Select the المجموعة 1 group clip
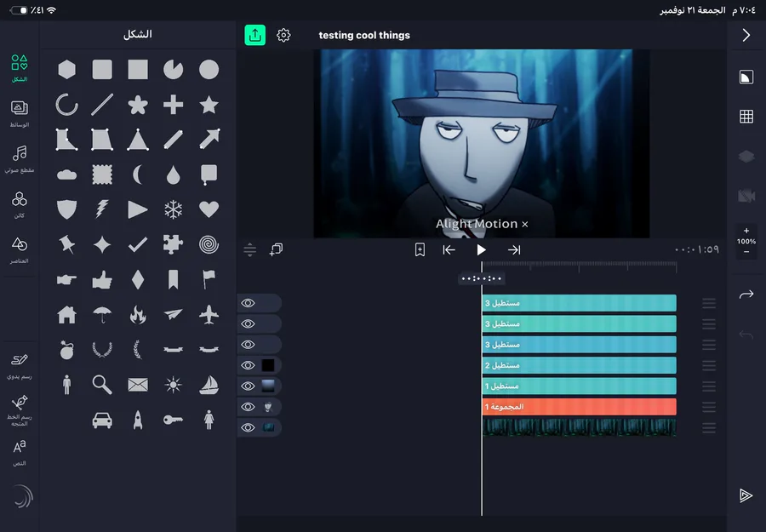Screen dimensions: 766x532 pos(580,407)
